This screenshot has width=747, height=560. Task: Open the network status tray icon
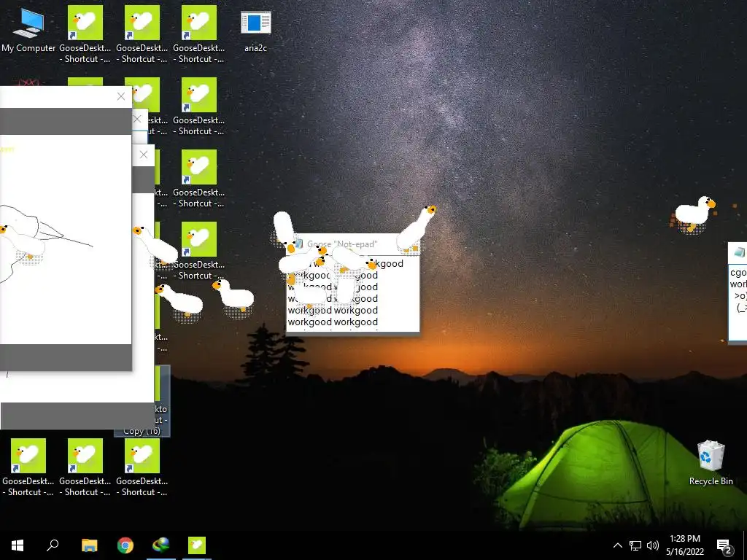click(635, 545)
